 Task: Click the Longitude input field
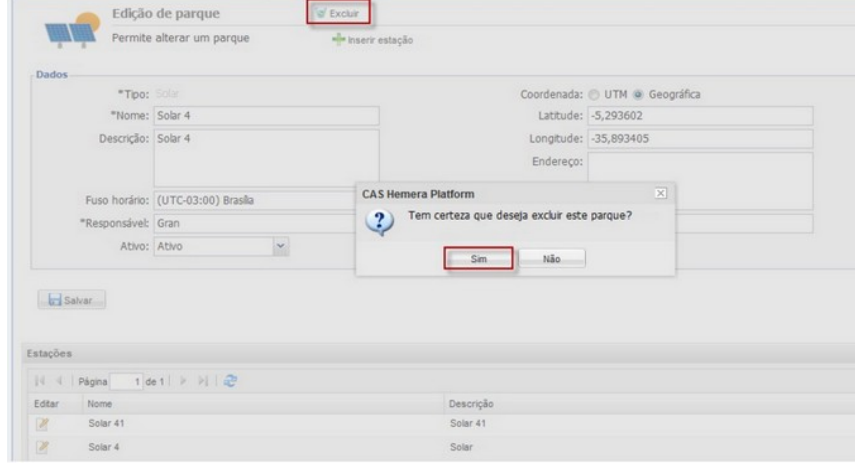pyautogui.click(x=699, y=138)
